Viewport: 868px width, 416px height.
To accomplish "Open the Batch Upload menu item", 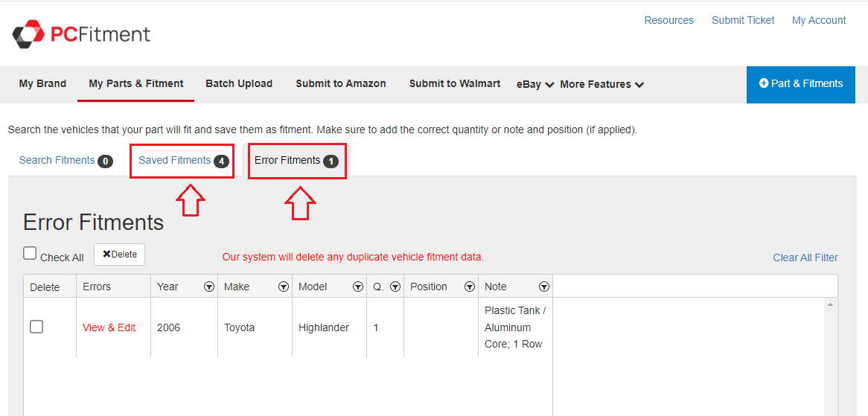I will point(239,83).
